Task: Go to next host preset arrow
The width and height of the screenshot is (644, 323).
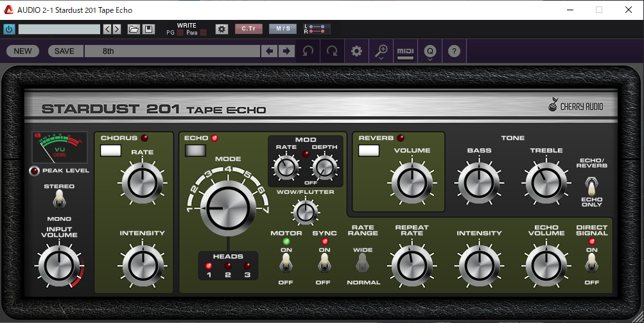Action: [x=117, y=29]
